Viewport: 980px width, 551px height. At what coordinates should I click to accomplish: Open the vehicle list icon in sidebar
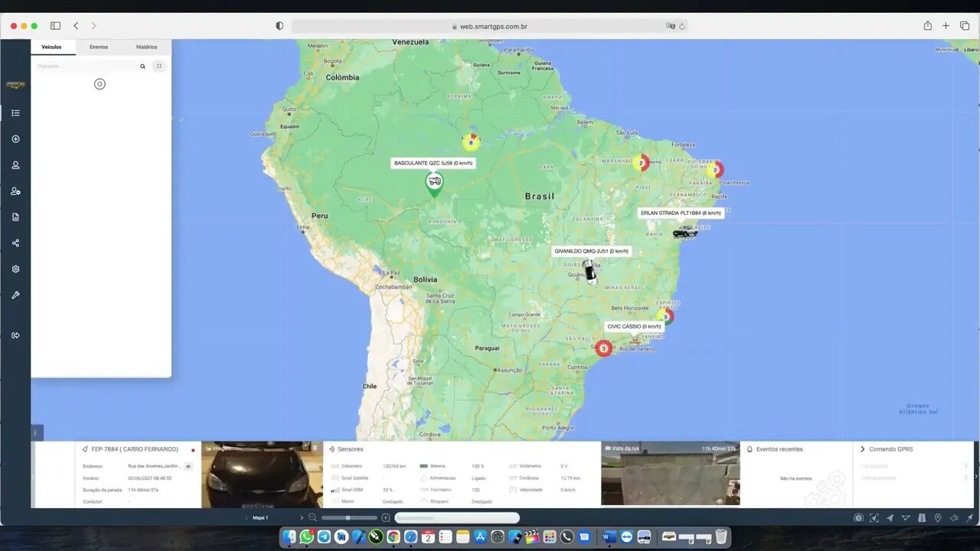pyautogui.click(x=15, y=112)
